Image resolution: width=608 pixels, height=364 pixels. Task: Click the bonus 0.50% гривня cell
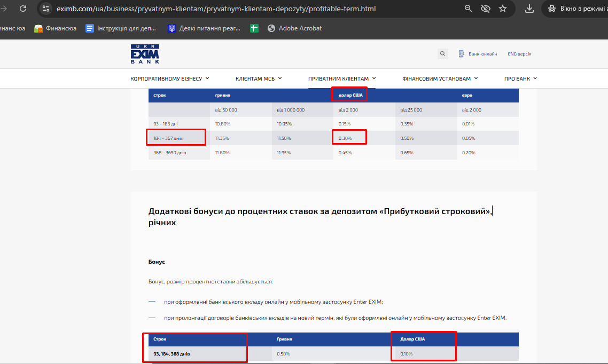pyautogui.click(x=284, y=354)
